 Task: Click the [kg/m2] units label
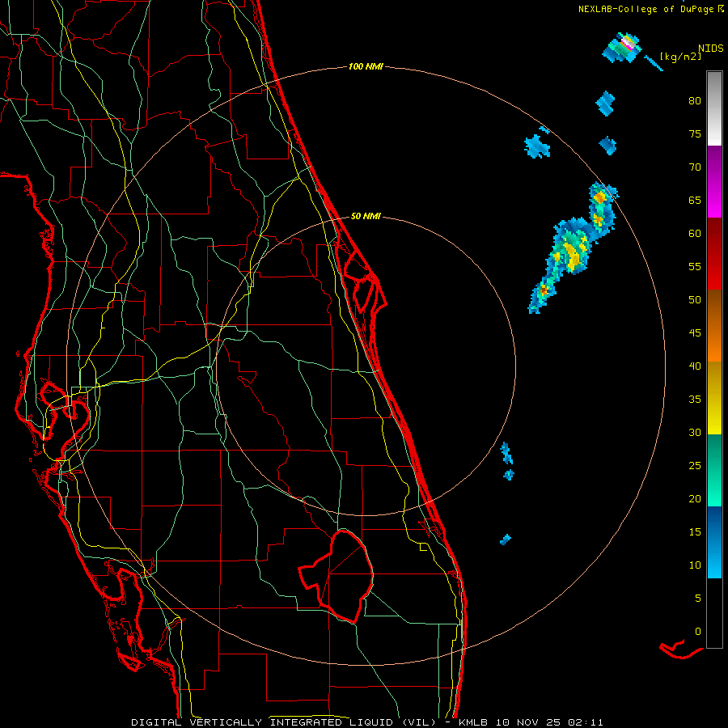click(x=680, y=57)
